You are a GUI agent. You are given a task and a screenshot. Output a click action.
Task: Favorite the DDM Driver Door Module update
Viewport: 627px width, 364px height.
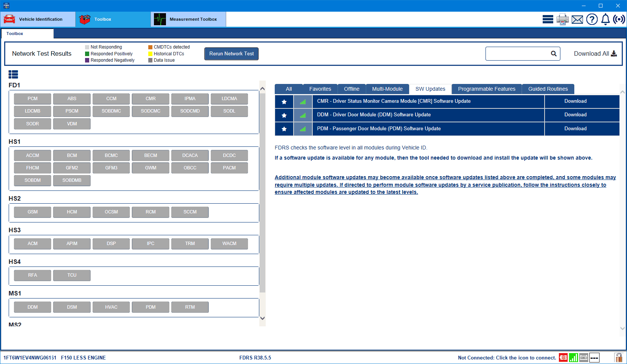click(284, 115)
